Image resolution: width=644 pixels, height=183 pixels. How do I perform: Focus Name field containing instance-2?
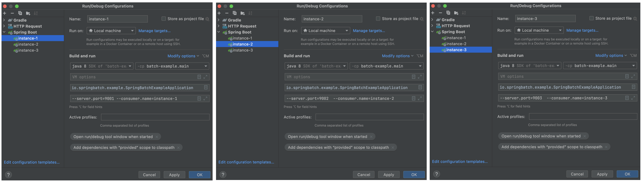[x=332, y=19]
